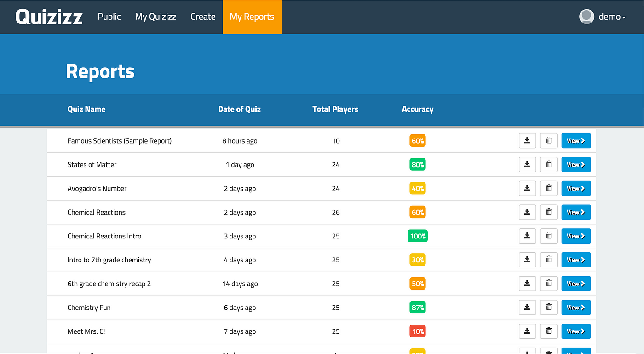Download the Chemical Reactions report
The height and width of the screenshot is (354, 644).
(x=527, y=212)
